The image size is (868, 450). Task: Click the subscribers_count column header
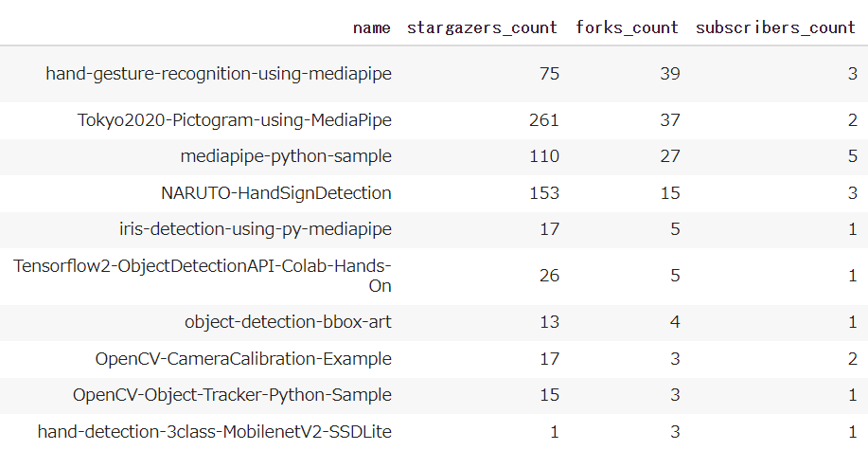[x=776, y=27]
